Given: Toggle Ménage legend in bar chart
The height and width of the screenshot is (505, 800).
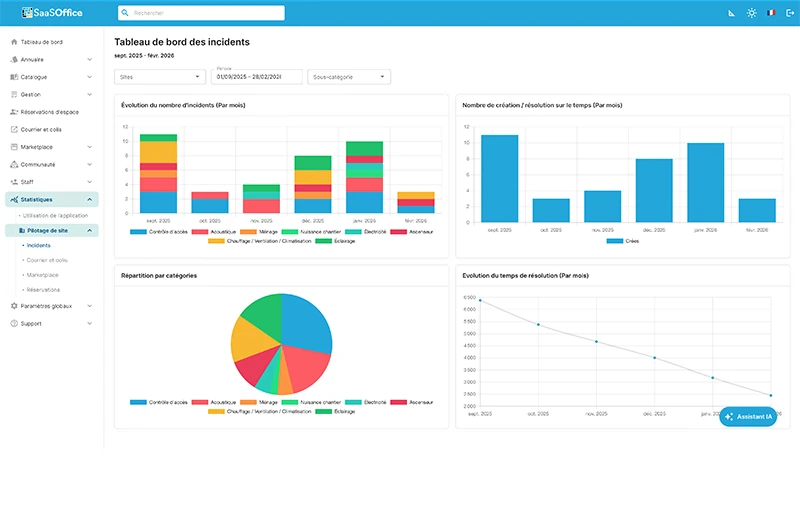Looking at the screenshot, I should click(259, 232).
